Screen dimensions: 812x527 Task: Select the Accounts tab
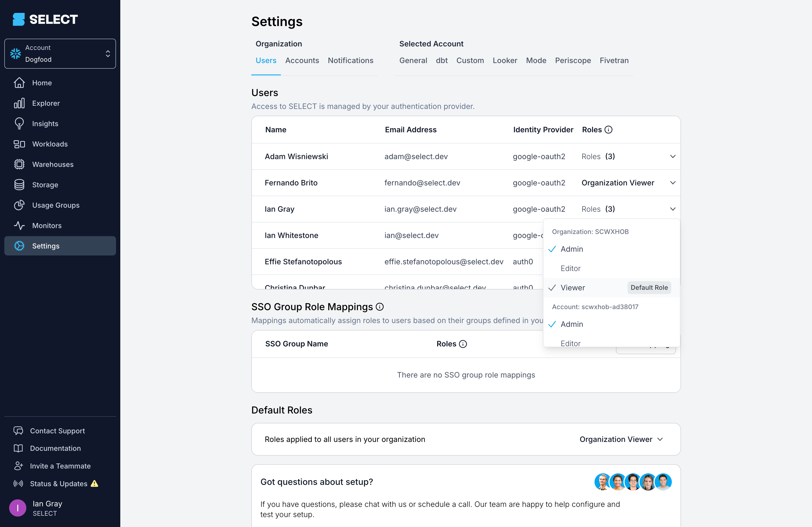[x=302, y=60]
